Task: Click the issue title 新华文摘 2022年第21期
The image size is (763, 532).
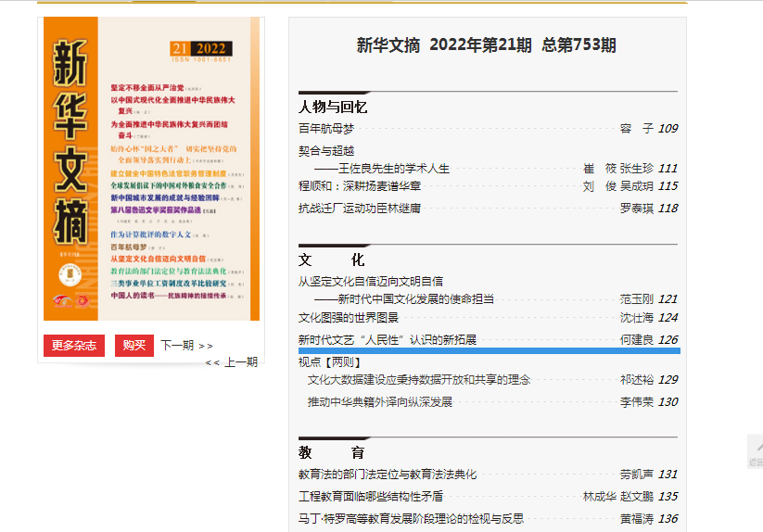Action: tap(486, 45)
